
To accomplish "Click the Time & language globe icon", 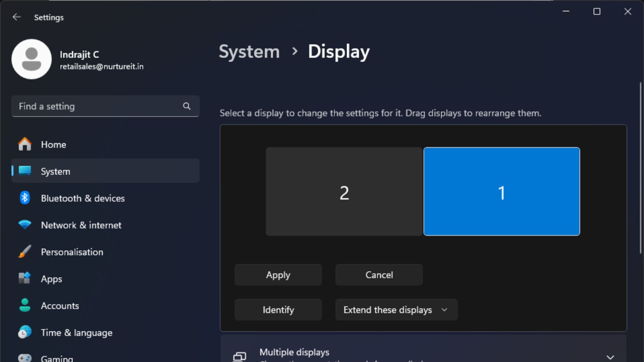I will tap(25, 332).
